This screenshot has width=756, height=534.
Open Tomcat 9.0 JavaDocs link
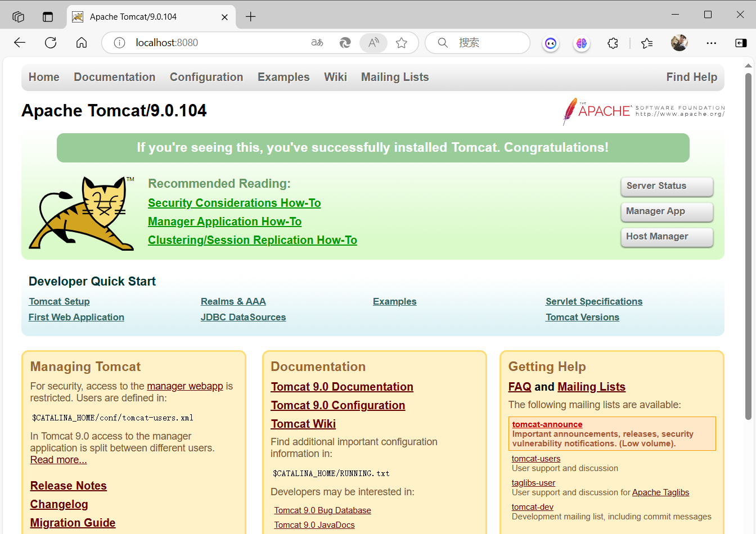(x=314, y=525)
